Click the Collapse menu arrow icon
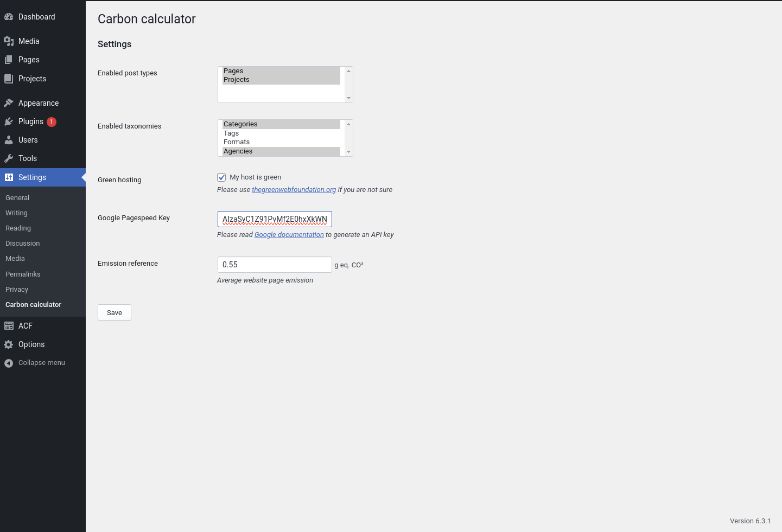This screenshot has height=532, width=782. 9,363
